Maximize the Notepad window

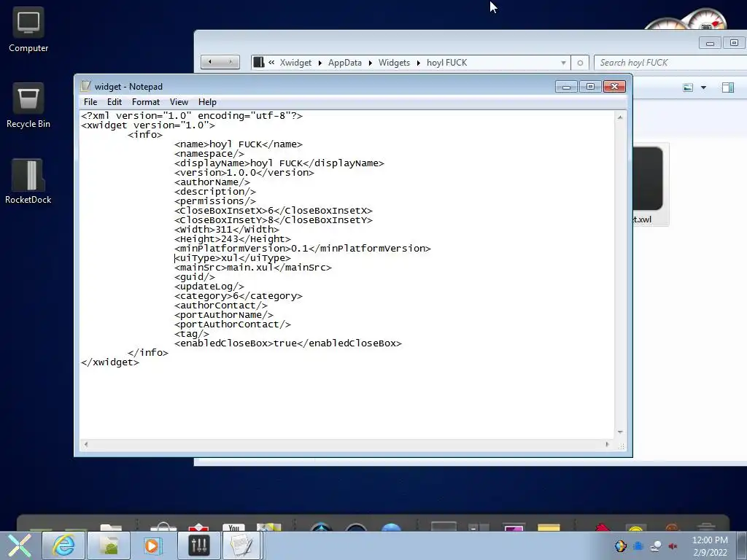coord(590,87)
